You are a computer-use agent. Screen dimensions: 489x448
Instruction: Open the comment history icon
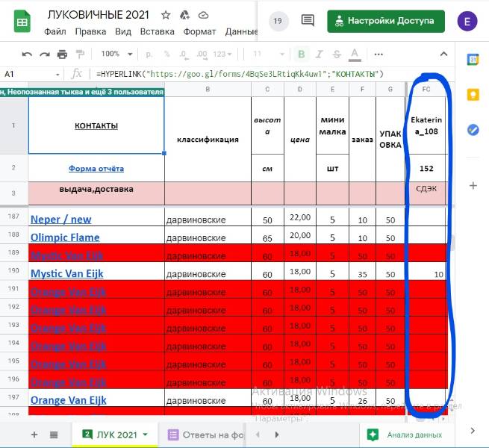click(278, 21)
